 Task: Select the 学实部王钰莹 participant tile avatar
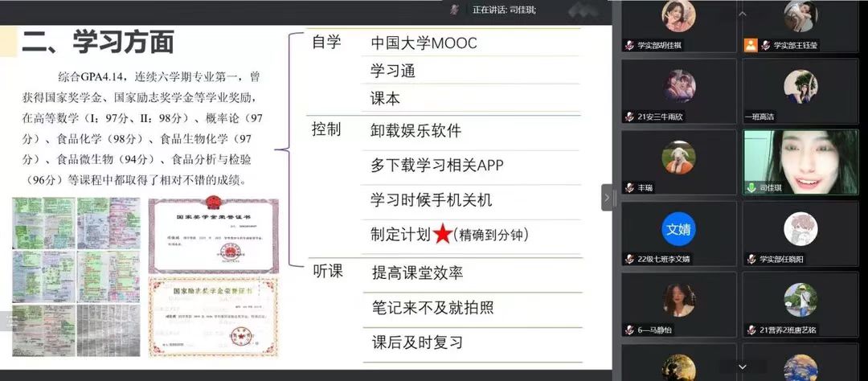point(800,16)
